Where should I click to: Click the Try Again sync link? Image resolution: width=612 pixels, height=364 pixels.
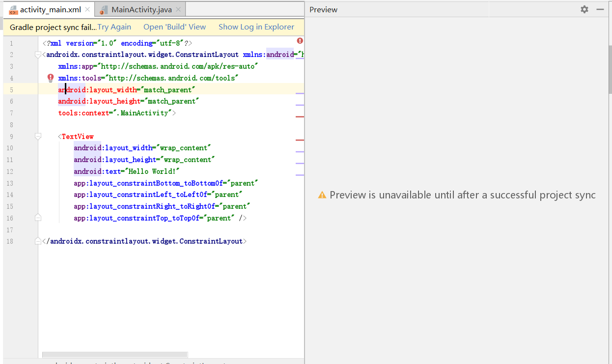click(x=114, y=27)
